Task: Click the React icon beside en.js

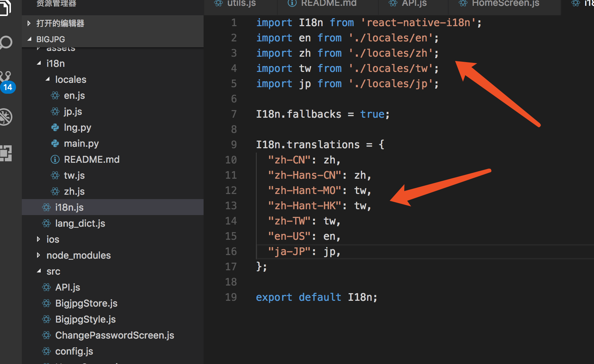Action: pos(55,95)
